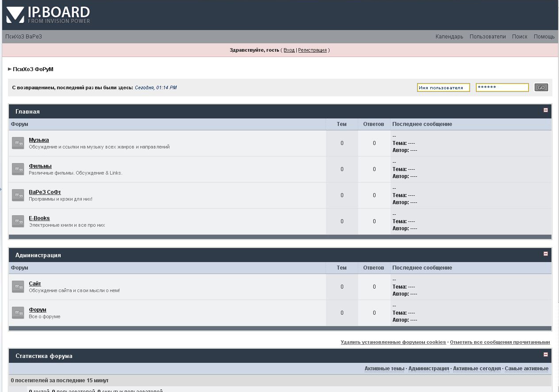
Task: Open the Пользователи menu item
Action: 487,37
